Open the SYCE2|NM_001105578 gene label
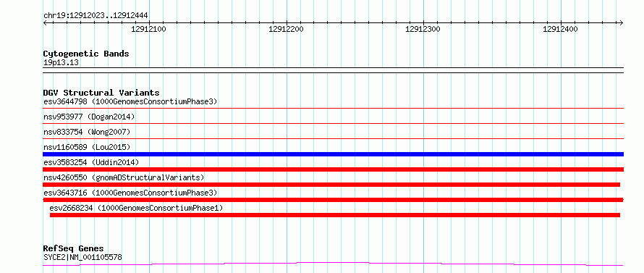644x273 pixels. coord(82,258)
